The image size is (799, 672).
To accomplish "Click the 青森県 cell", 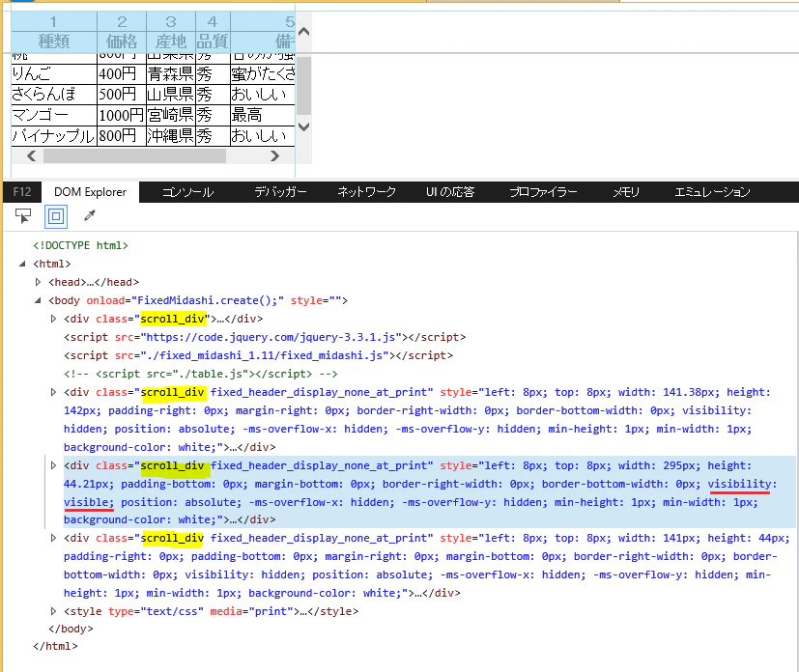I will 171,74.
